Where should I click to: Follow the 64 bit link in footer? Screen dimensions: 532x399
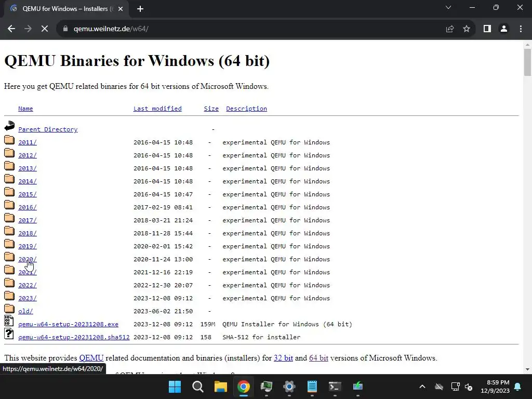click(x=318, y=358)
